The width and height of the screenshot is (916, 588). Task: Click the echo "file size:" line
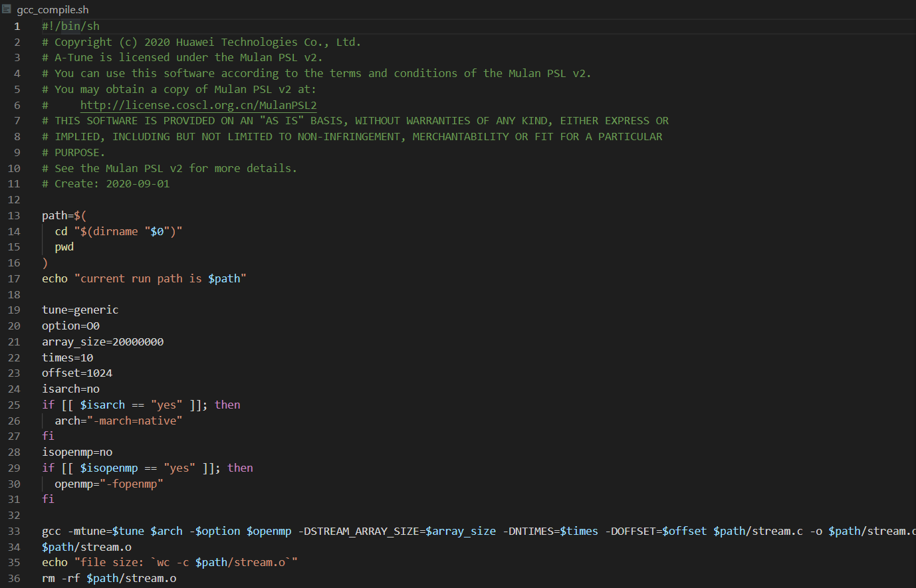(170, 563)
